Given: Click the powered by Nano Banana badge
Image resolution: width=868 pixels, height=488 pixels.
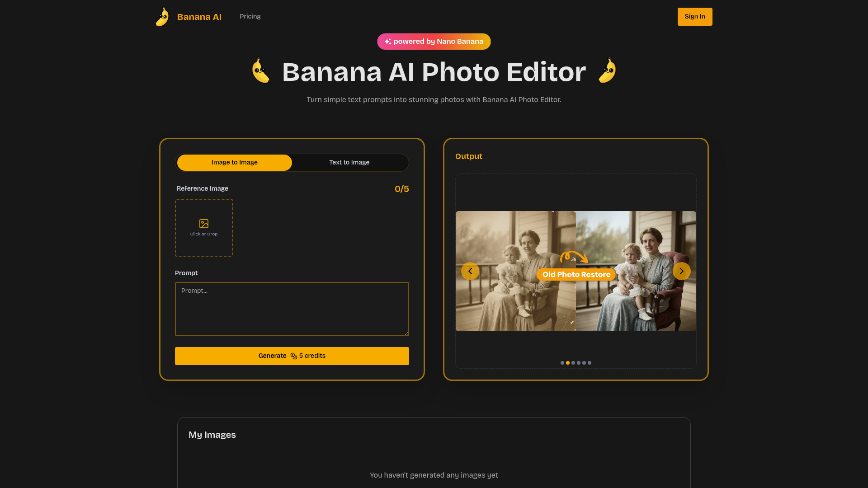Looking at the screenshot, I should coord(434,41).
